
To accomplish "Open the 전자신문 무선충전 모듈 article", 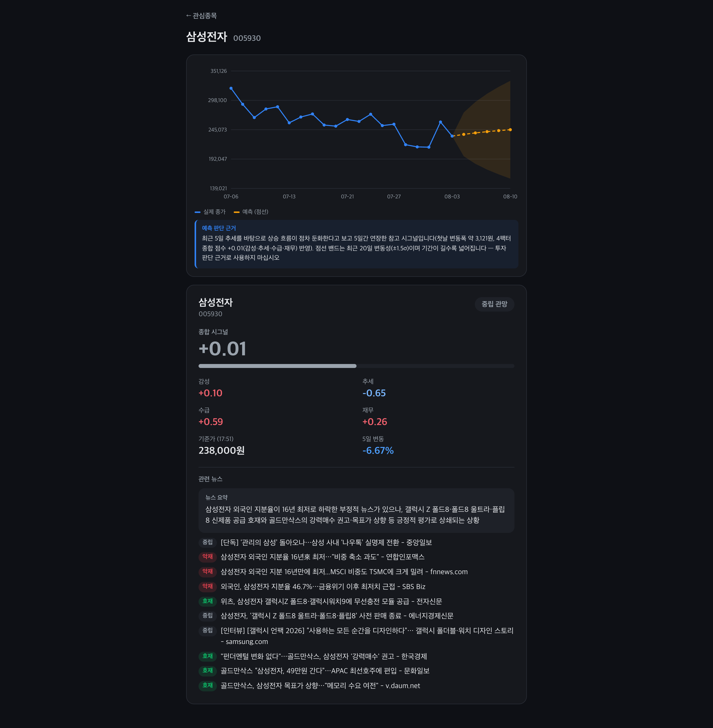I will click(331, 601).
